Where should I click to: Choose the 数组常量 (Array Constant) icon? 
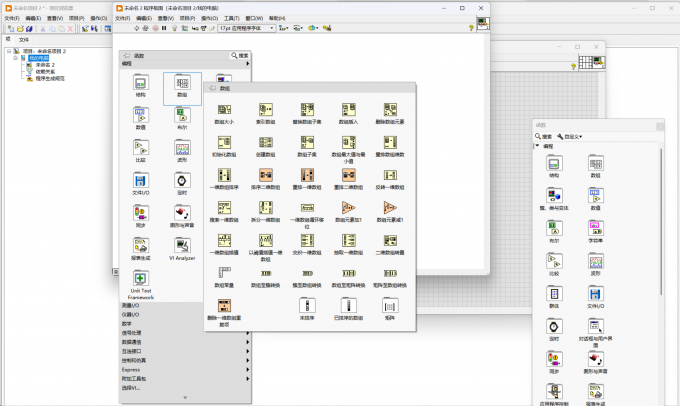[x=224, y=272]
